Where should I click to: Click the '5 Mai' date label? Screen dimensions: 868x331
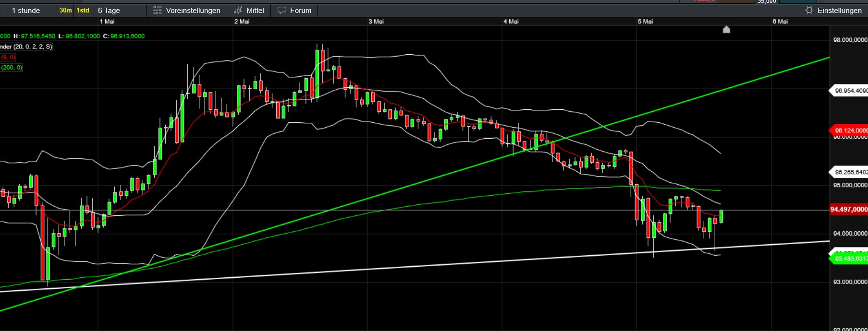[x=645, y=22]
